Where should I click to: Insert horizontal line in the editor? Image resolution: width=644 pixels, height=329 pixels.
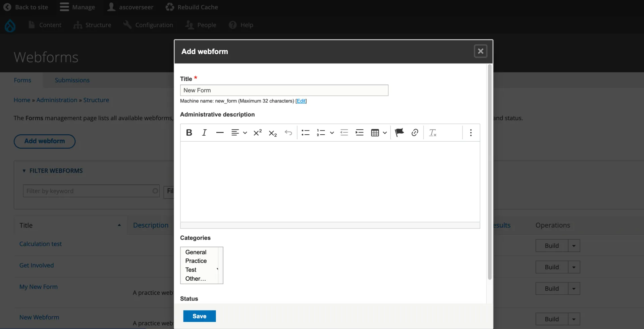coord(220,133)
